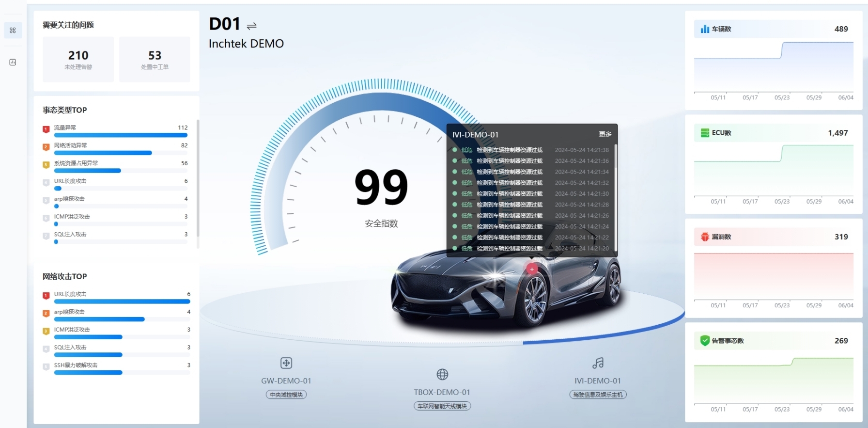Image resolution: width=868 pixels, height=428 pixels.
Task: Open the chart report icon in left sidebar
Action: (x=13, y=62)
